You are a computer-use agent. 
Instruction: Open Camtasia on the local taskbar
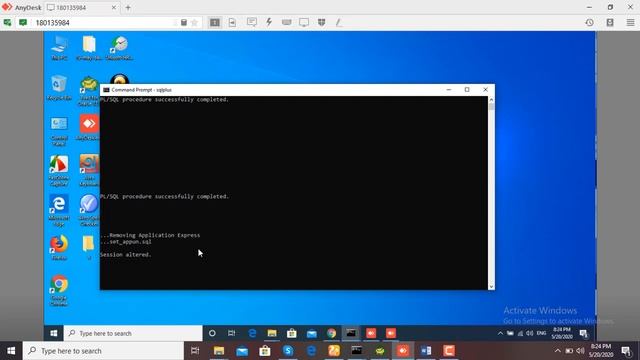pos(449,351)
